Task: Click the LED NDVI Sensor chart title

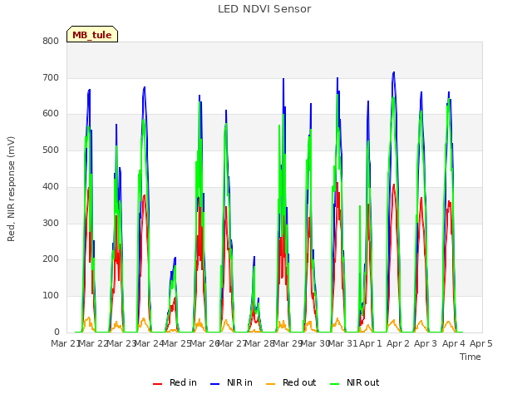Action: click(264, 9)
